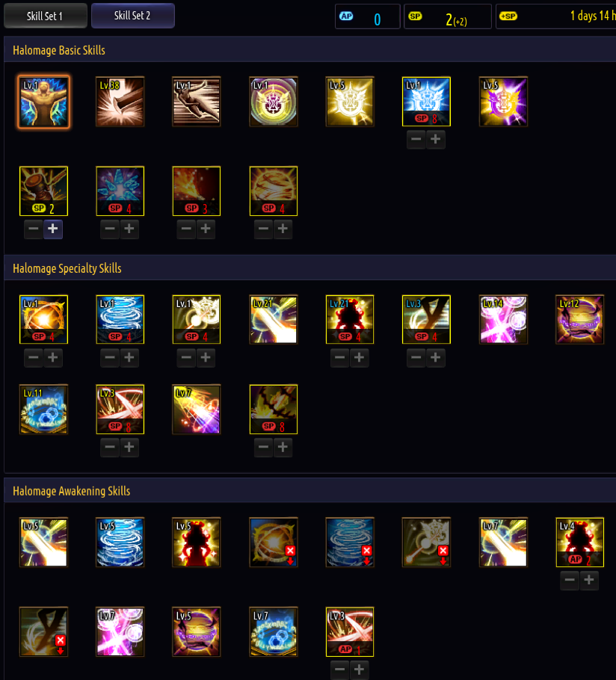Increase the Lv.1 blue whirlwind specialty skill
The height and width of the screenshot is (680, 616).
click(129, 358)
